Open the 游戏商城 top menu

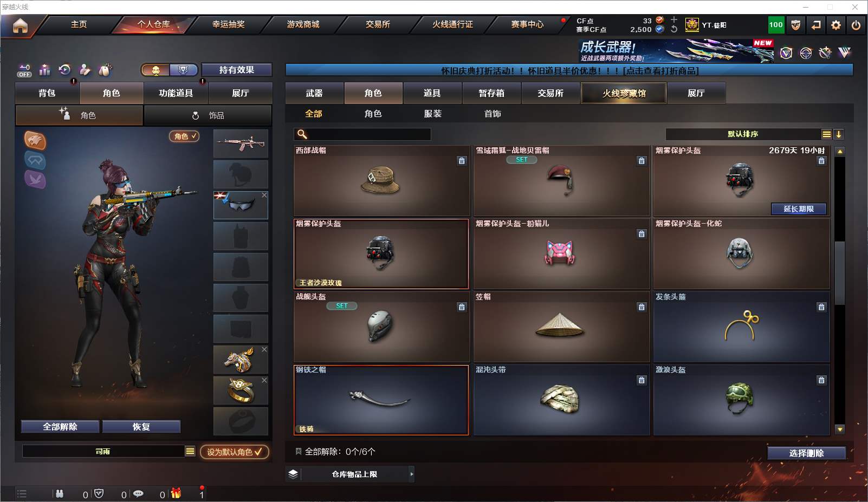[x=303, y=24]
